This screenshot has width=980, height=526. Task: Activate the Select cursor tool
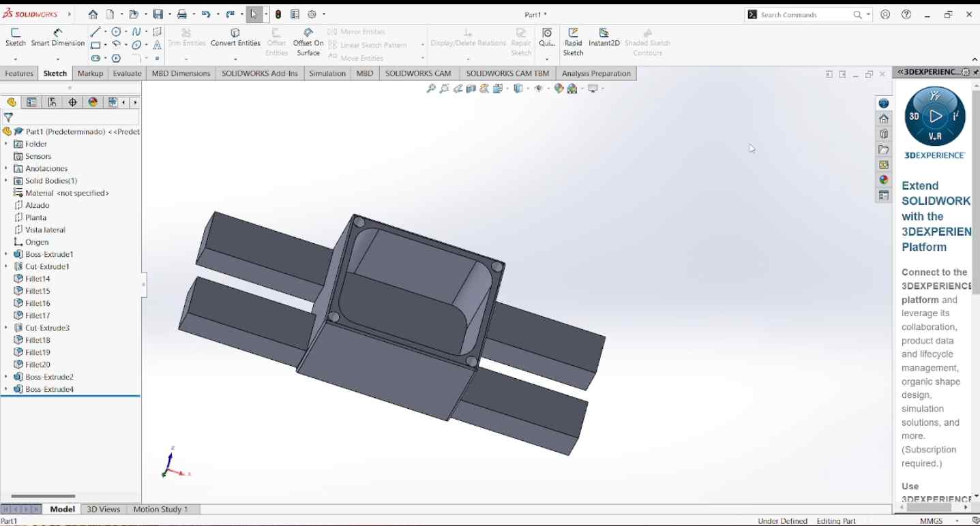pos(254,14)
